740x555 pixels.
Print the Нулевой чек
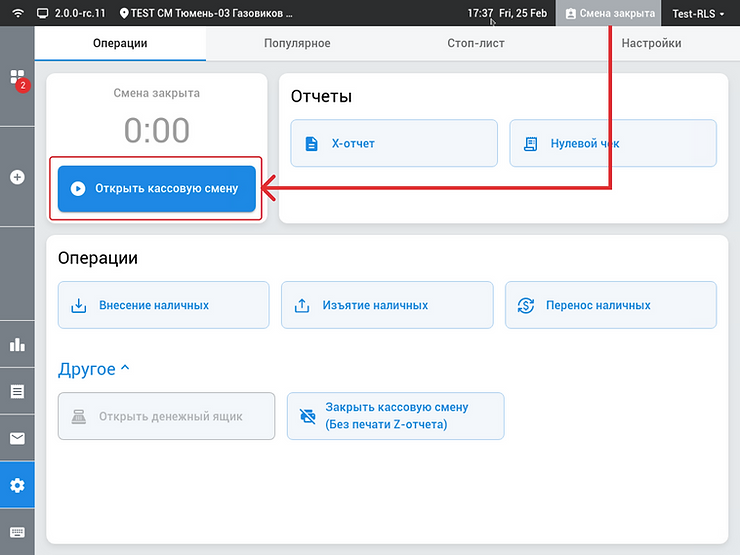613,143
